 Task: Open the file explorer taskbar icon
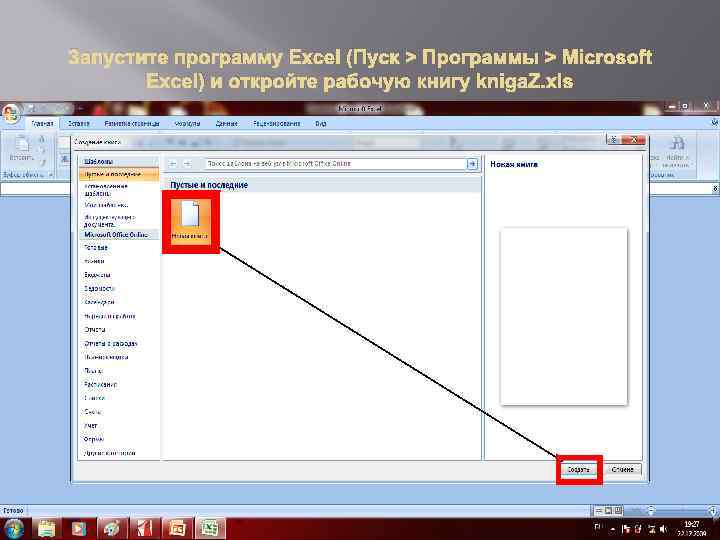point(46,529)
